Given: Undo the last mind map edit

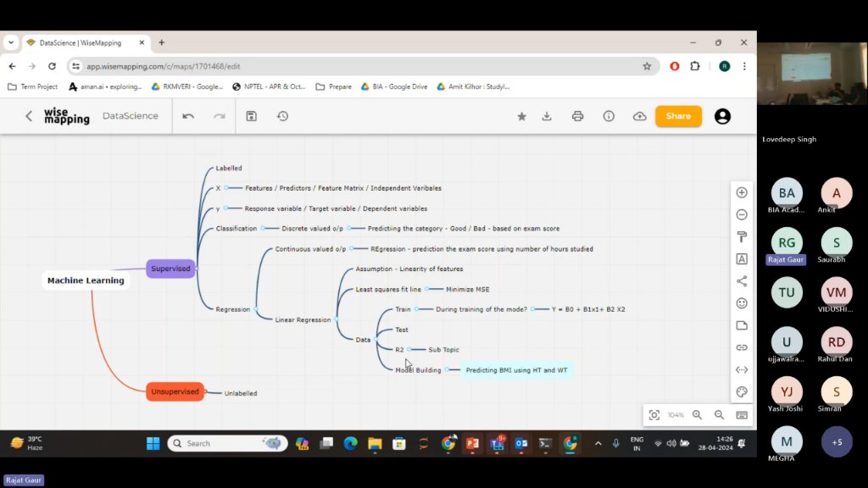Looking at the screenshot, I should point(188,116).
